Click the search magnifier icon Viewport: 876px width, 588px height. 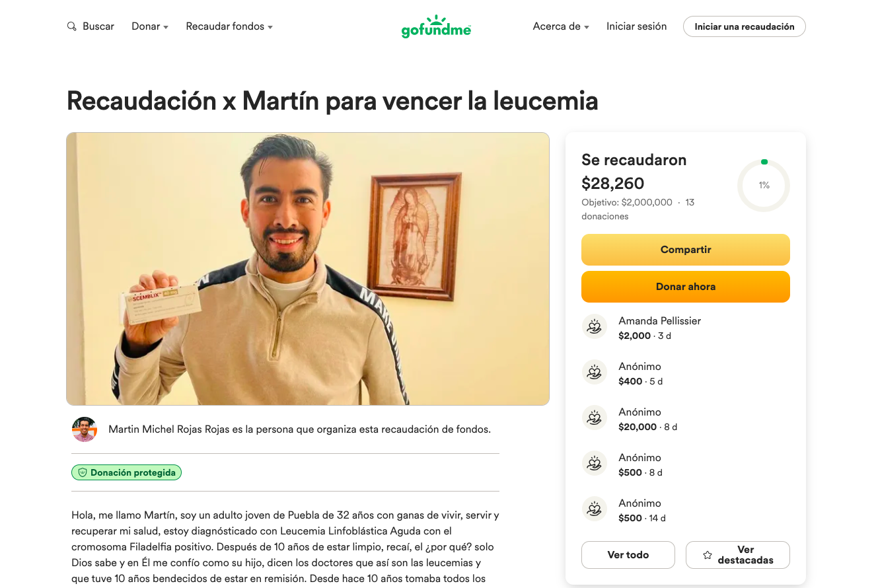(x=71, y=26)
